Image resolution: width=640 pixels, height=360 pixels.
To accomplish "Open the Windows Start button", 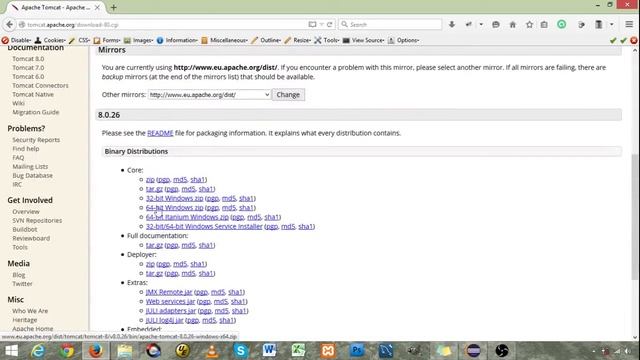I will click(x=11, y=351).
